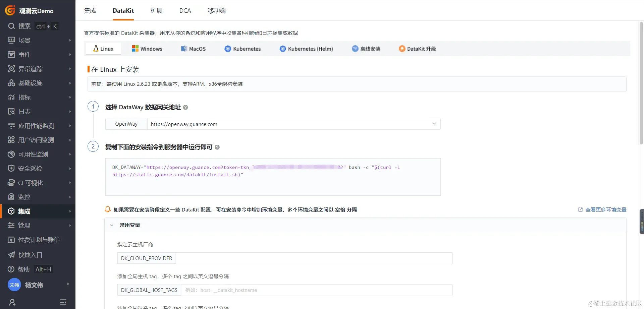
Task: Click the person icon at sidebar bottom
Action: [12, 302]
